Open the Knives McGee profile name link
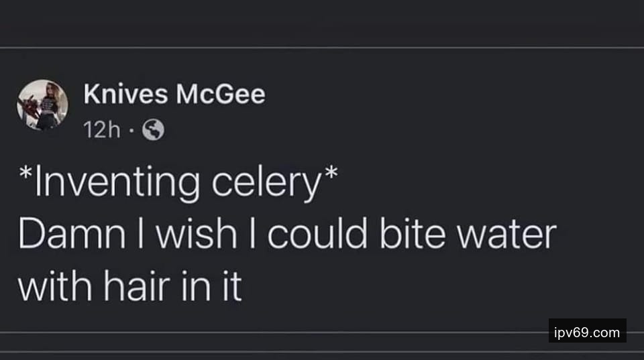 174,95
